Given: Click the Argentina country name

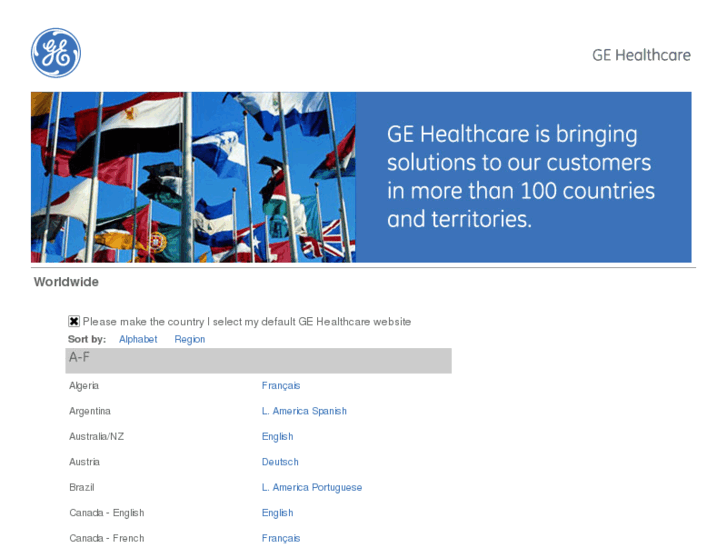Looking at the screenshot, I should [x=90, y=411].
